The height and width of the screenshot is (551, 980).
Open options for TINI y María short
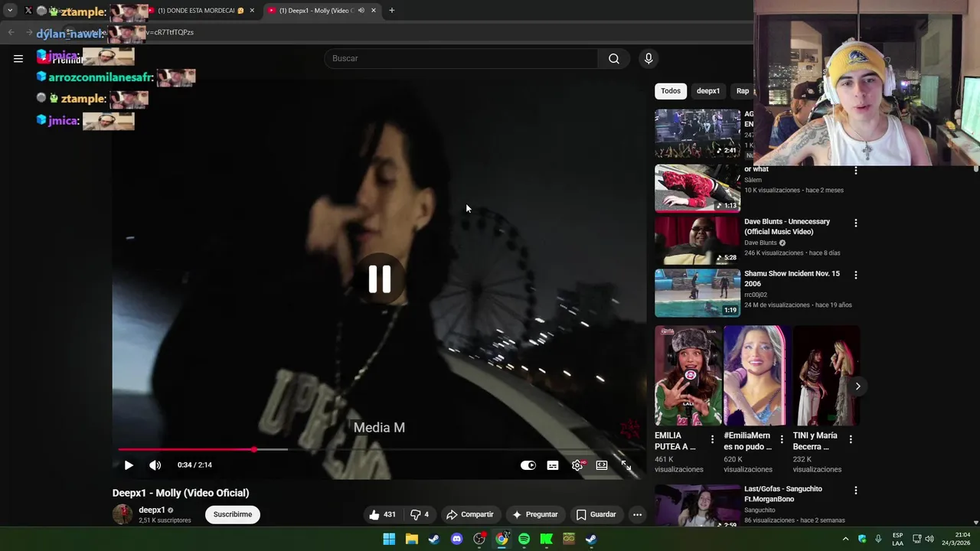pos(851,439)
